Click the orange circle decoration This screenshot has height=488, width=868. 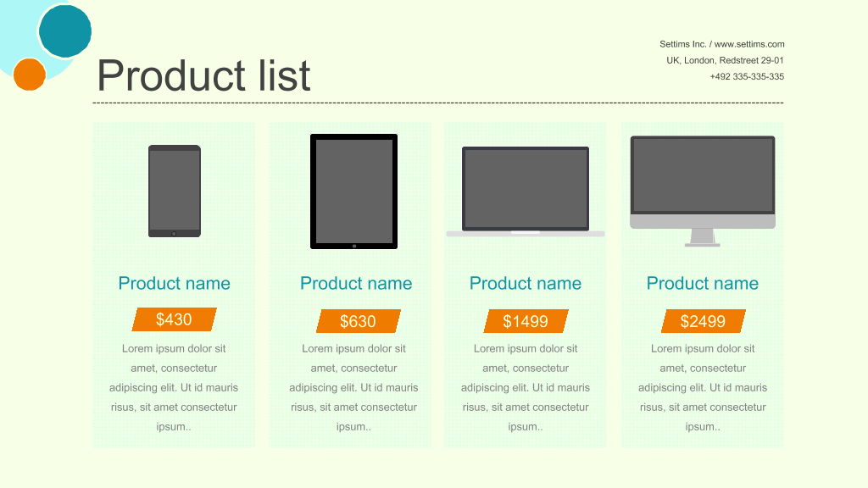click(x=30, y=75)
